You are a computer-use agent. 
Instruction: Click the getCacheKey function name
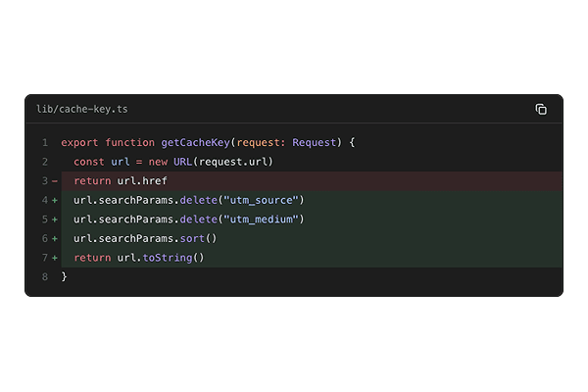[x=195, y=142]
